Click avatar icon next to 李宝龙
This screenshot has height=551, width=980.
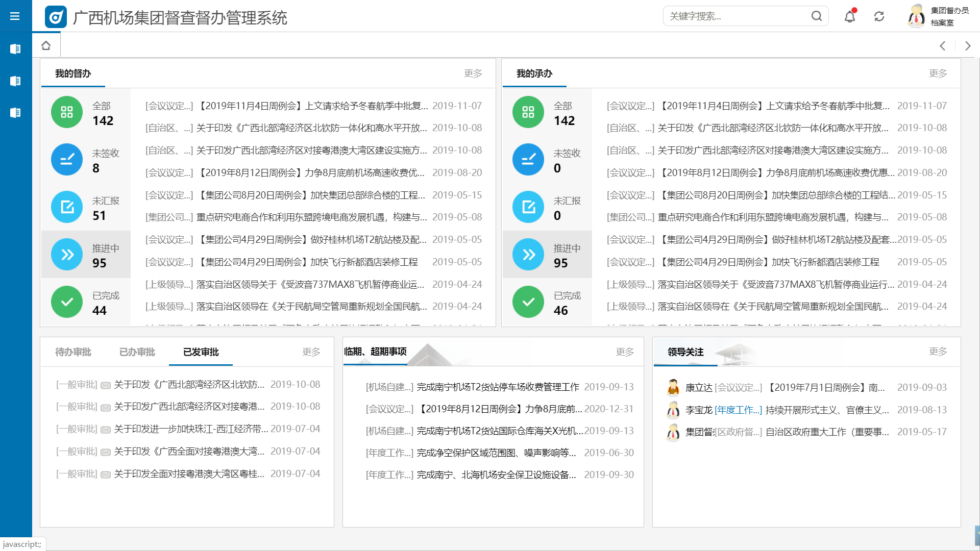point(673,410)
